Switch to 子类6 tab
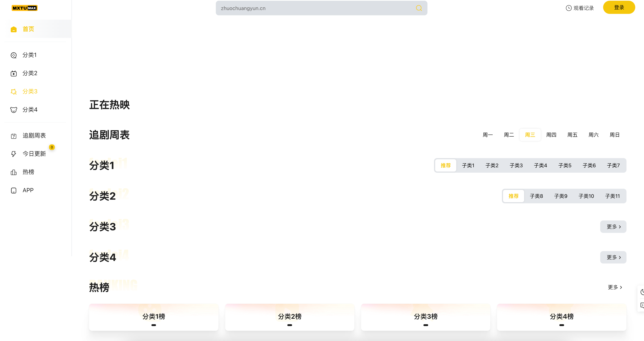 coord(589,165)
